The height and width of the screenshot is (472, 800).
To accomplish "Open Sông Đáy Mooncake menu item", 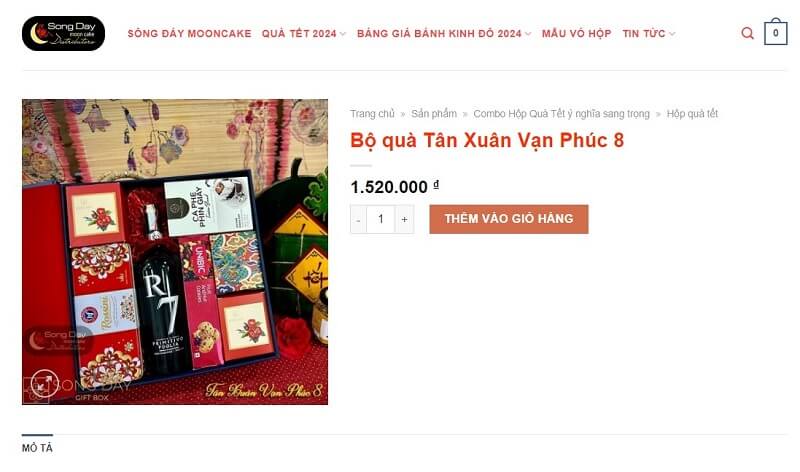I will click(x=189, y=34).
